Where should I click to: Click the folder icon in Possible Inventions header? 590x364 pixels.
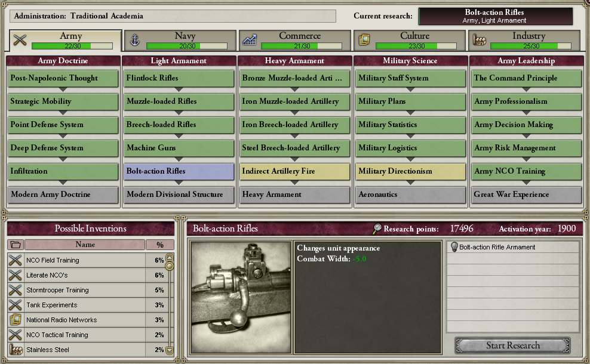[16, 245]
